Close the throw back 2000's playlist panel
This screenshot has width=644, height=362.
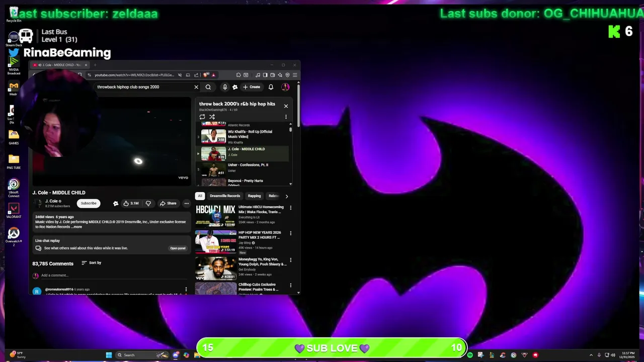tap(286, 106)
